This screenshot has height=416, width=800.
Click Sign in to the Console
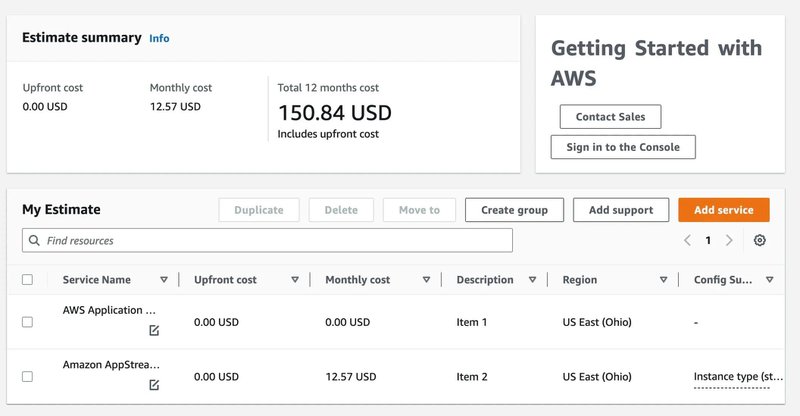click(x=623, y=147)
